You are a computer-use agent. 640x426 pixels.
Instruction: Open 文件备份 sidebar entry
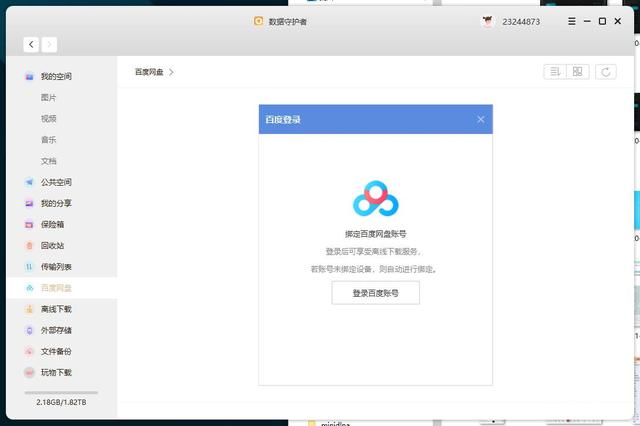tap(56, 351)
